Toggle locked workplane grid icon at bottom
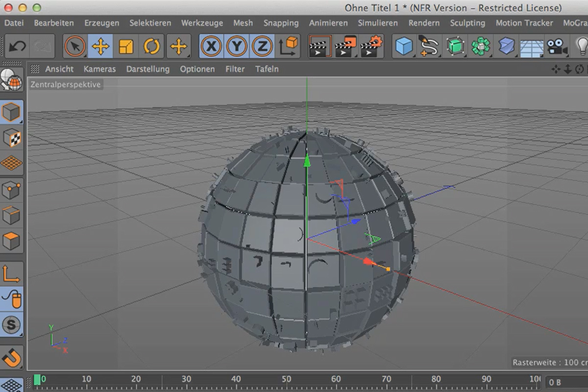Viewport: 588px width, 392px height. point(12,385)
